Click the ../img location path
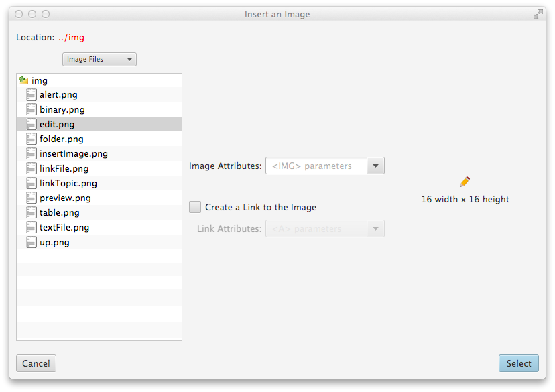This screenshot has height=392, width=555. [71, 38]
